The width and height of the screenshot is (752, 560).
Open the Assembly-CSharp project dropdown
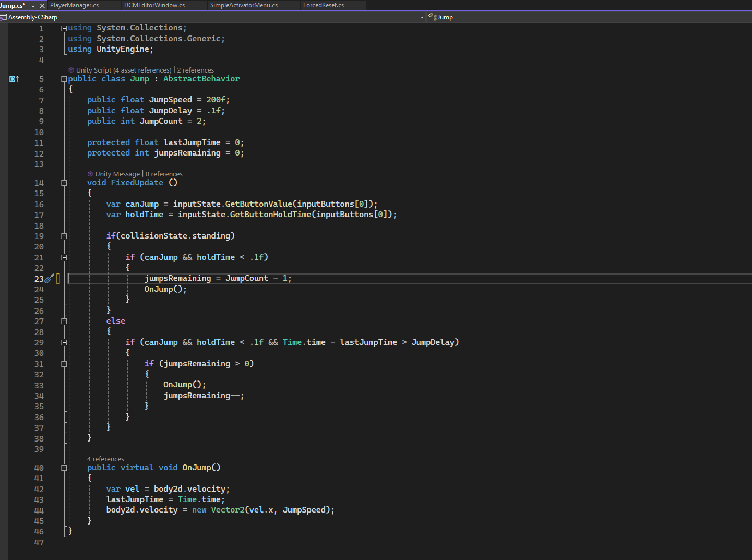(422, 17)
